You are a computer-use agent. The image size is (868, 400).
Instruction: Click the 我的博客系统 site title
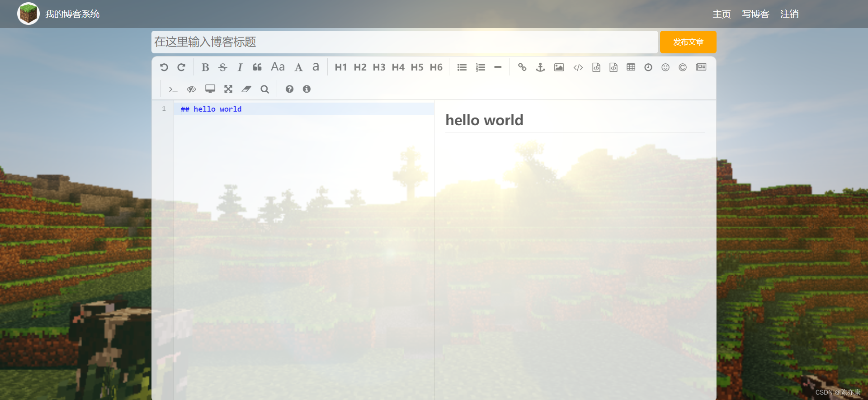72,14
